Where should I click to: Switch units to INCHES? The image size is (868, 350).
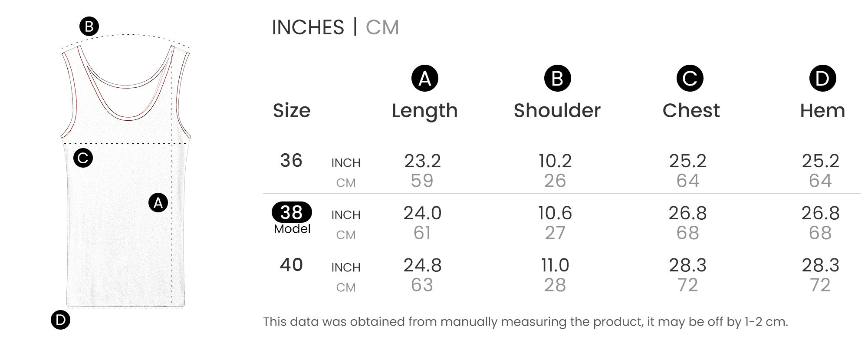point(308,27)
